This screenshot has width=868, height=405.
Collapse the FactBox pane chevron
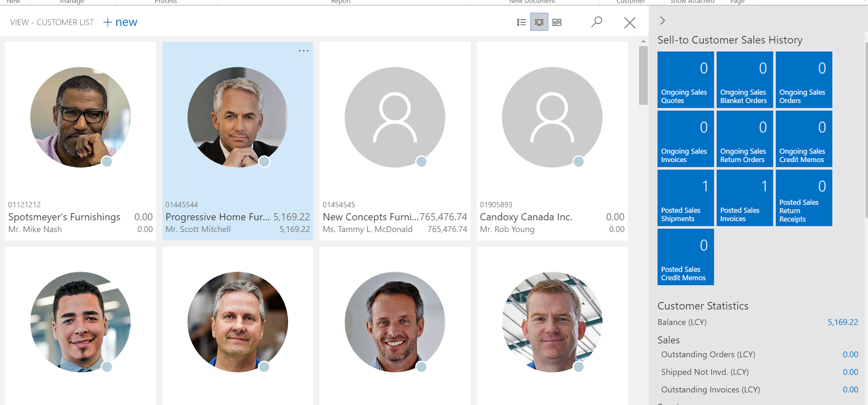click(x=662, y=21)
